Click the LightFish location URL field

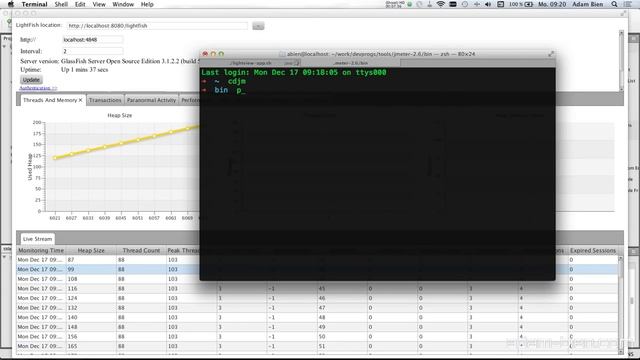tap(157, 26)
